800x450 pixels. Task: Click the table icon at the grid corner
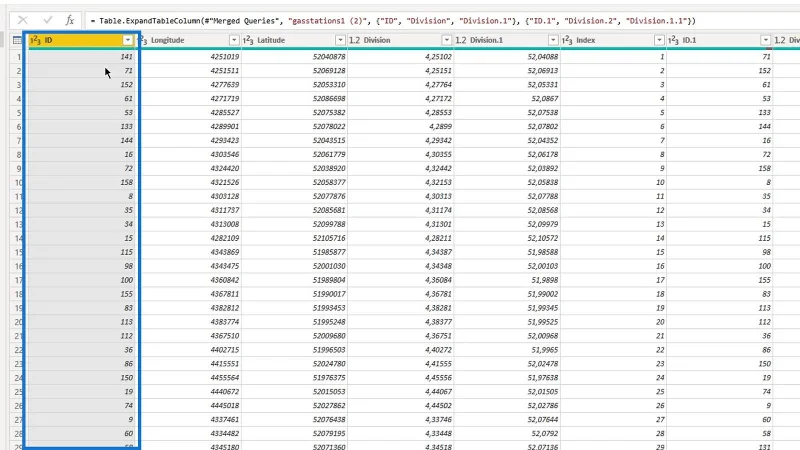click(x=17, y=40)
